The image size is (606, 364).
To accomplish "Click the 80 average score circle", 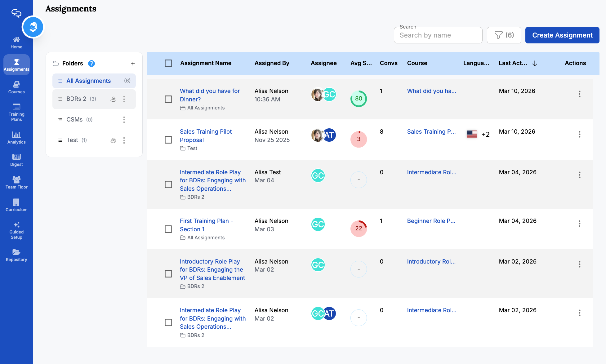I will click(x=359, y=99).
